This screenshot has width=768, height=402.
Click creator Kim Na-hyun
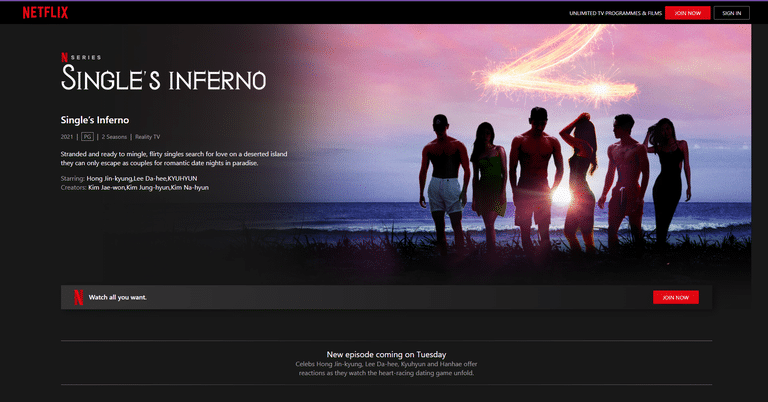(x=190, y=188)
